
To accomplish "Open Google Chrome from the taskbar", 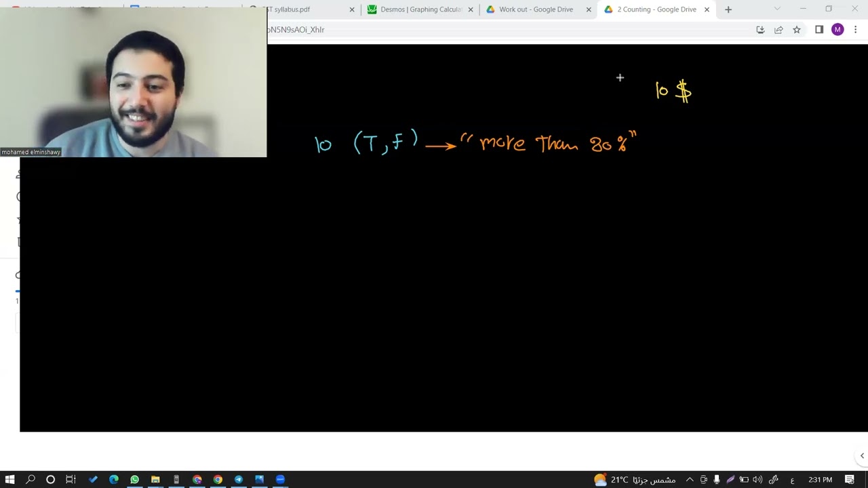I will (x=218, y=480).
